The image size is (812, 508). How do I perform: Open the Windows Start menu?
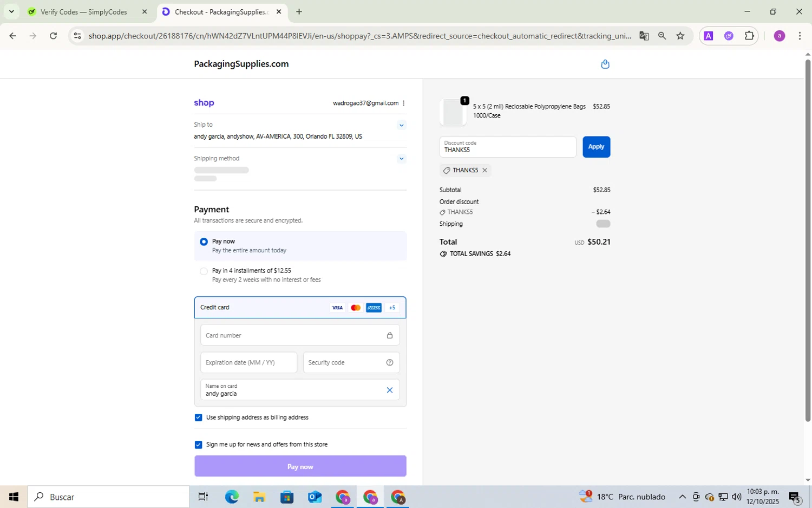[14, 497]
